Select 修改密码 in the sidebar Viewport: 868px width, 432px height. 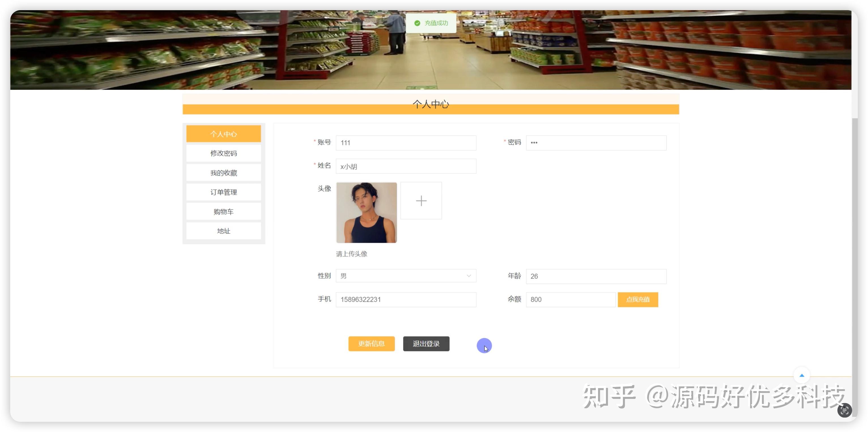tap(224, 153)
